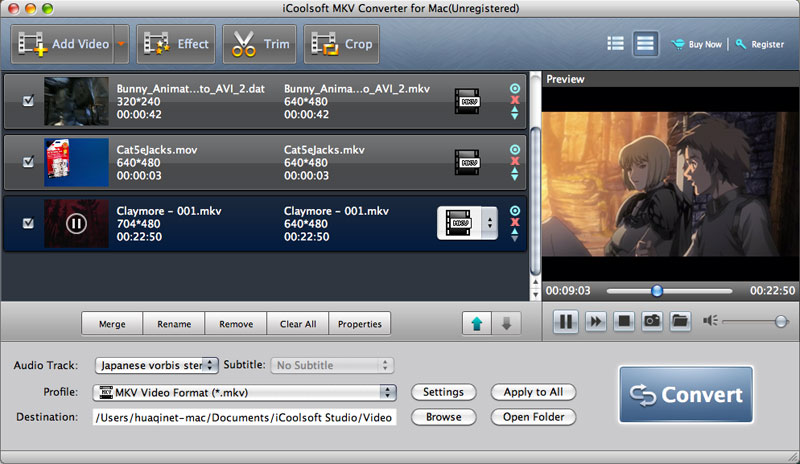
Task: Expand the Add Video dropdown arrow
Action: 122,44
